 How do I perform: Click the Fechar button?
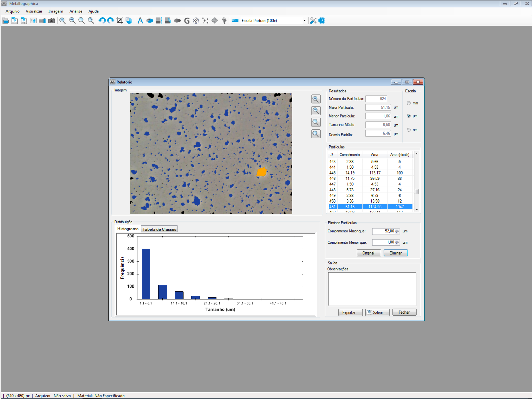pos(404,312)
